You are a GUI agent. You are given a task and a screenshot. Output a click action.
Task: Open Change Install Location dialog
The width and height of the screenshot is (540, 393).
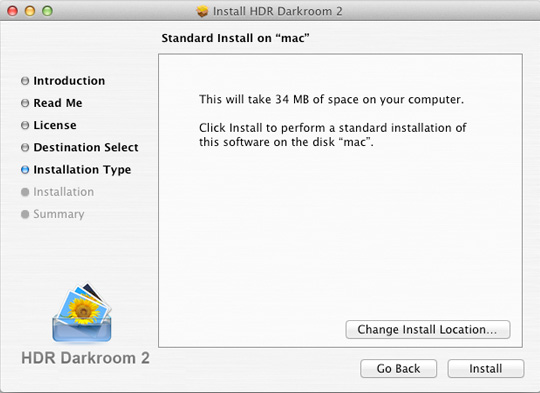pos(428,330)
